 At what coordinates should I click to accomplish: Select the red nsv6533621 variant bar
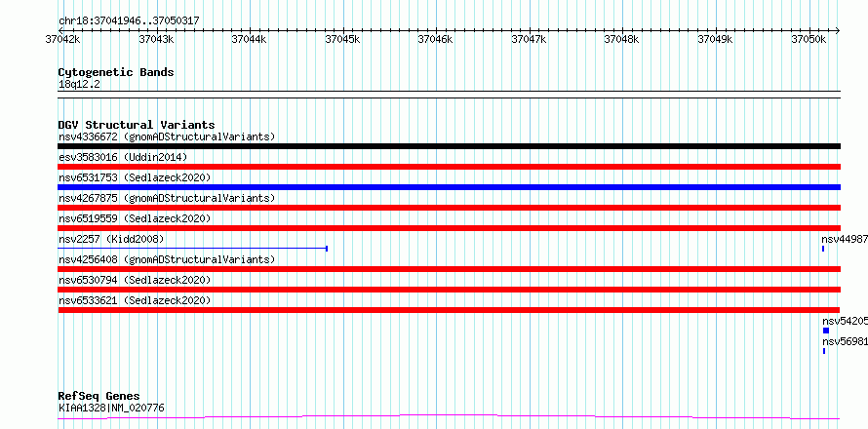coord(449,310)
